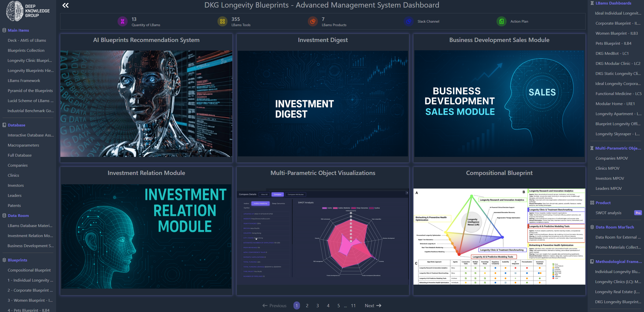Click the Deep Knowledge Group logo
Screen dimensions: 644x312
point(28,11)
